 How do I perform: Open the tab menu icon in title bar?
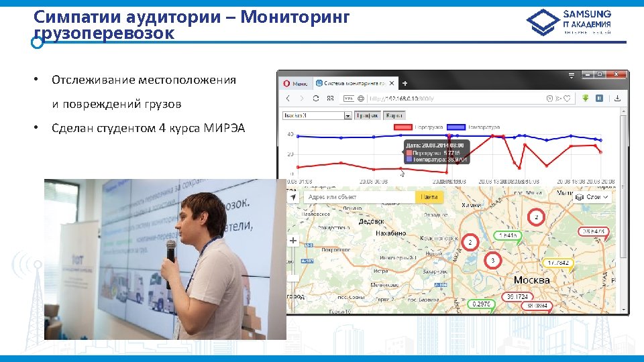click(x=572, y=75)
